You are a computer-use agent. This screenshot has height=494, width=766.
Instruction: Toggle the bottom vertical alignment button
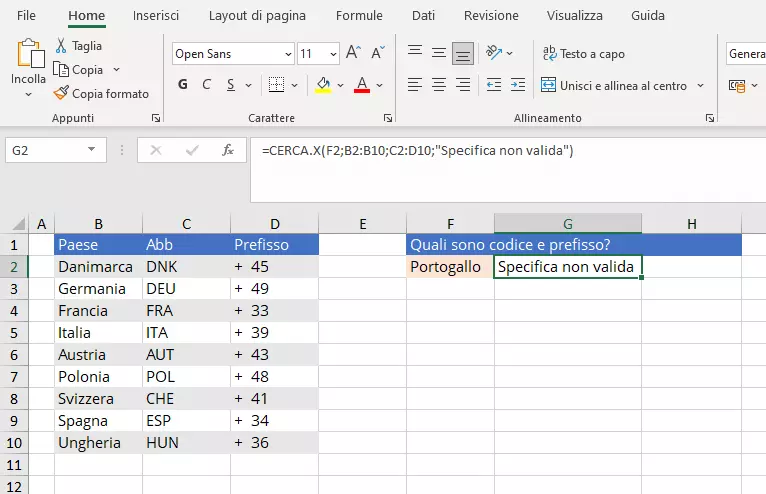tap(463, 53)
